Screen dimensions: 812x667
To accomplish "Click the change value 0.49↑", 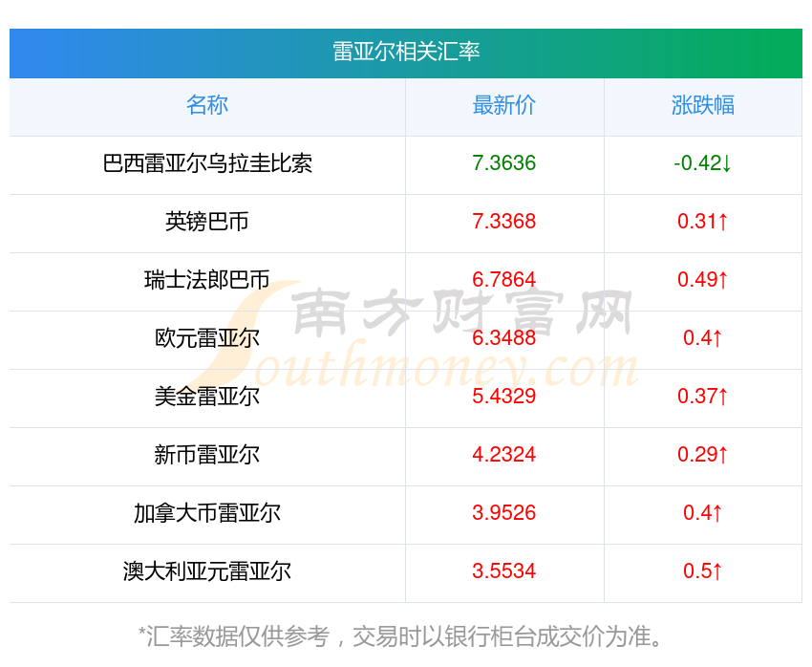I will [x=703, y=280].
